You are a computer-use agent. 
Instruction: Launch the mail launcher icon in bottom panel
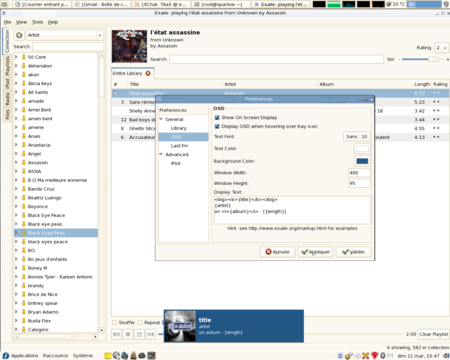click(x=125, y=356)
